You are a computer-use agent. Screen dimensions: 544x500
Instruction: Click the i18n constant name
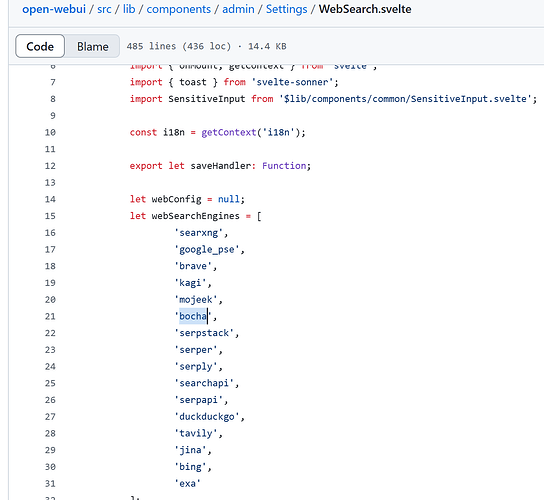click(x=173, y=133)
